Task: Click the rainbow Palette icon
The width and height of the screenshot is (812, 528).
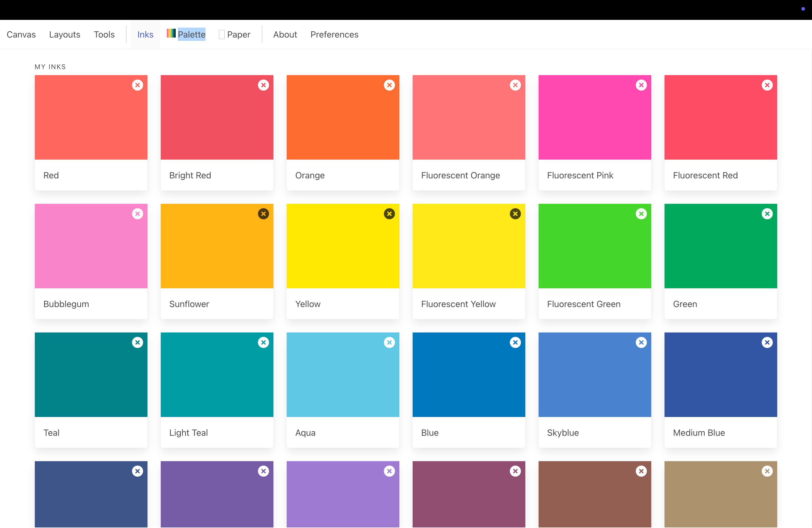Action: coord(171,33)
